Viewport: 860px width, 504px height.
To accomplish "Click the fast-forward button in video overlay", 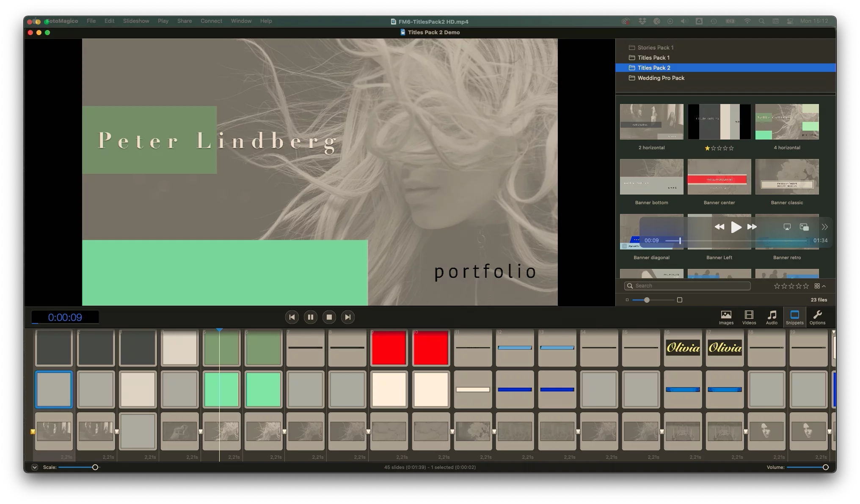I will point(752,227).
